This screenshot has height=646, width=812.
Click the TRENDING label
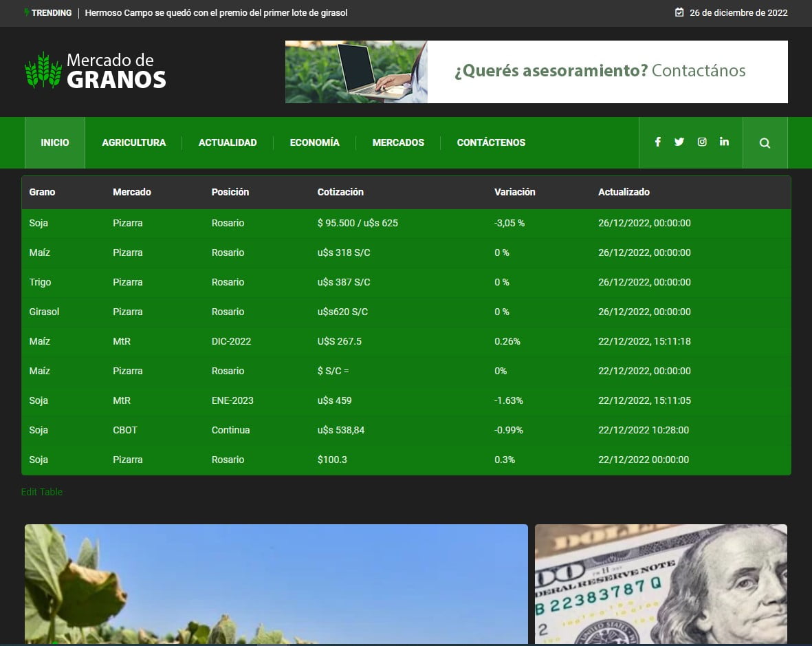pos(52,12)
